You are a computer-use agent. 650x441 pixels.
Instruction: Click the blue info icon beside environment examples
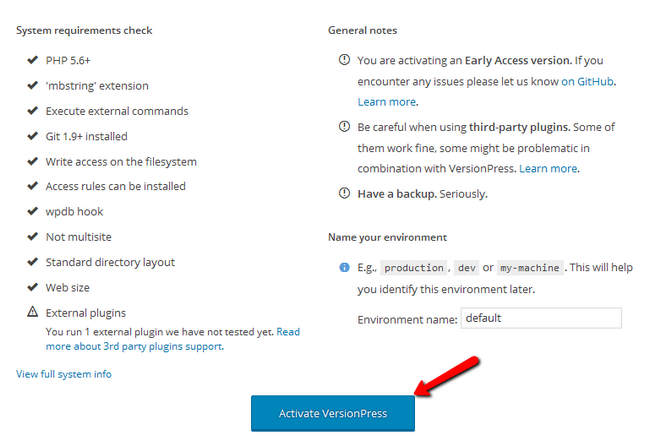(x=344, y=268)
